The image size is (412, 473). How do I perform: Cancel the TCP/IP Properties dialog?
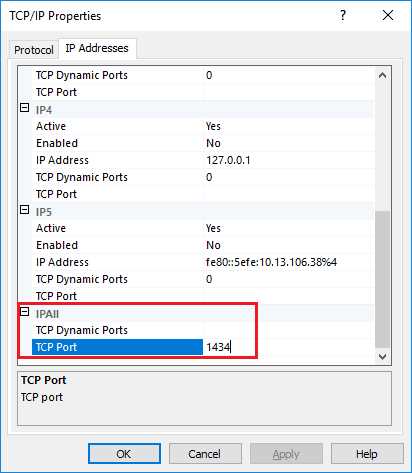coord(205,454)
